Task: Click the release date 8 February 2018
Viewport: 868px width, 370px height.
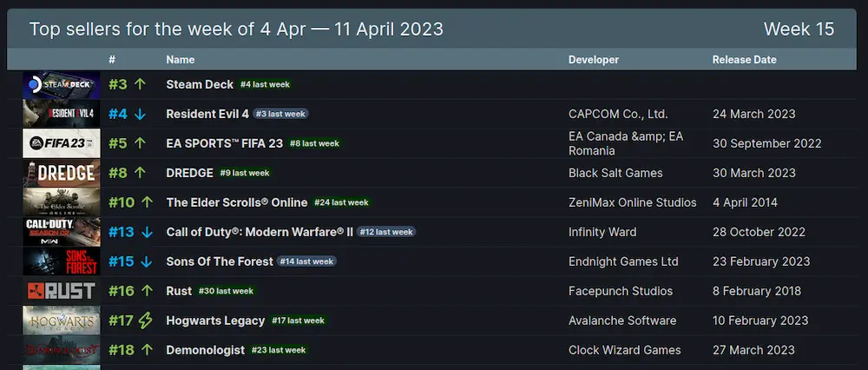Action: tap(757, 291)
